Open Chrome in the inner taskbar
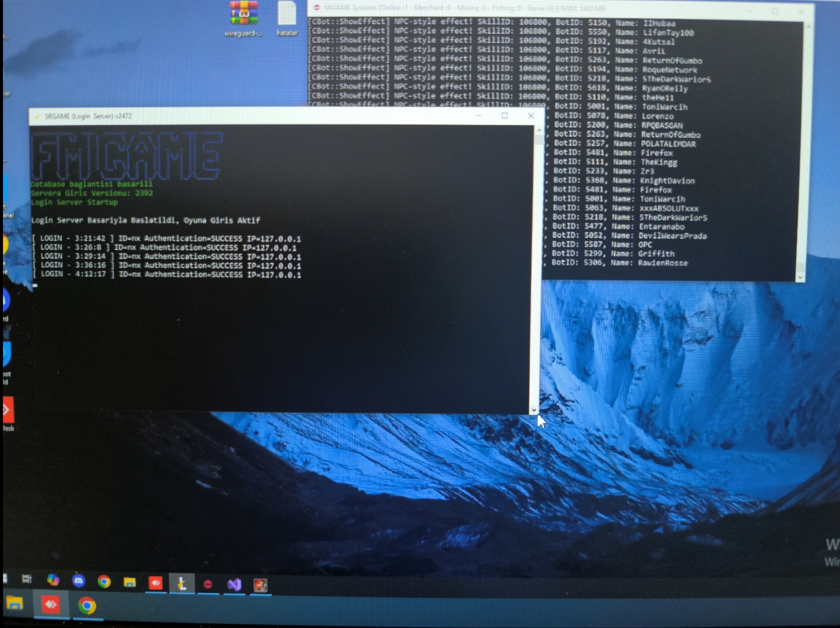The image size is (840, 628). click(x=104, y=582)
